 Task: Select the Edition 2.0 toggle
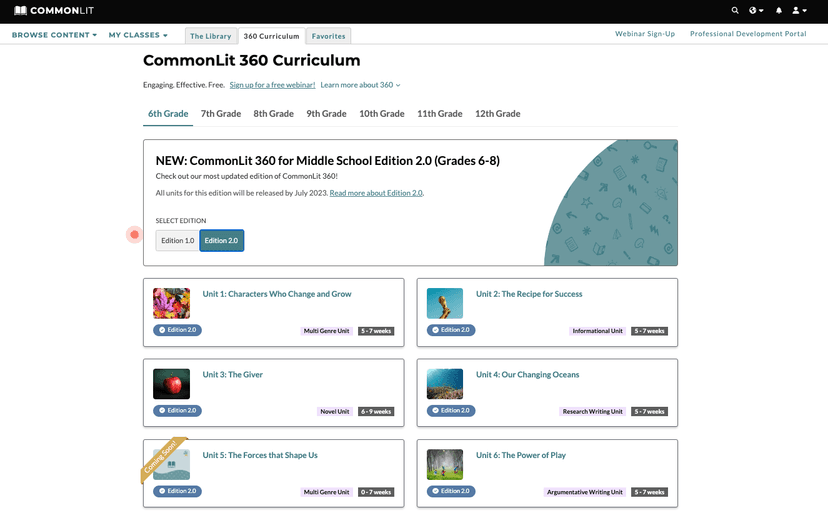coord(221,240)
